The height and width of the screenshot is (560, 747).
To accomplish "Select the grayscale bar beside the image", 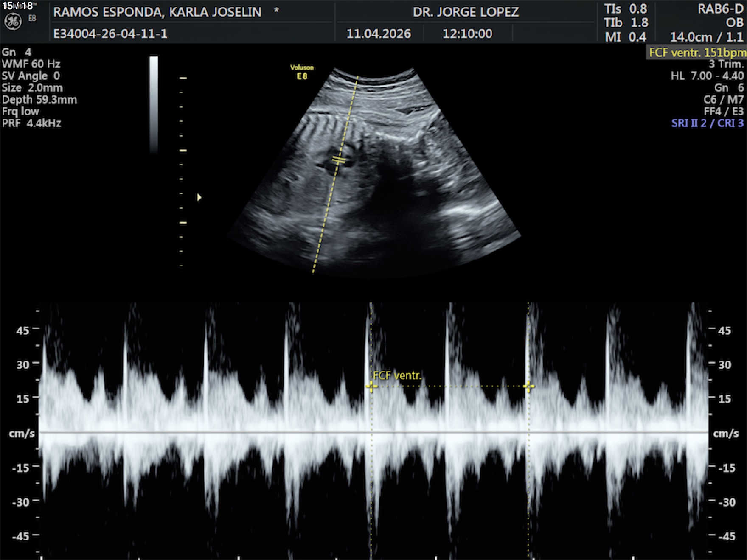I will coord(154,104).
